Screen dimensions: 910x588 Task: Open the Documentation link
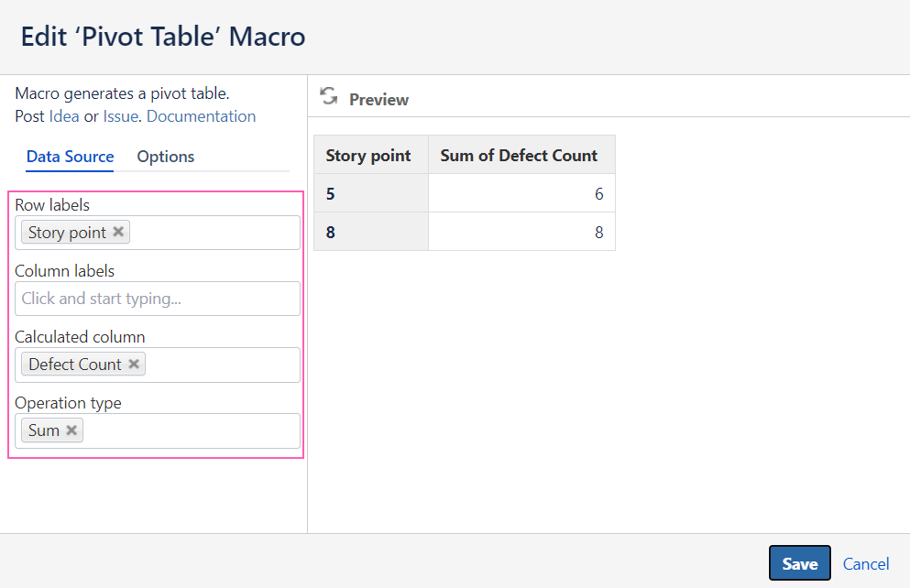(x=201, y=116)
